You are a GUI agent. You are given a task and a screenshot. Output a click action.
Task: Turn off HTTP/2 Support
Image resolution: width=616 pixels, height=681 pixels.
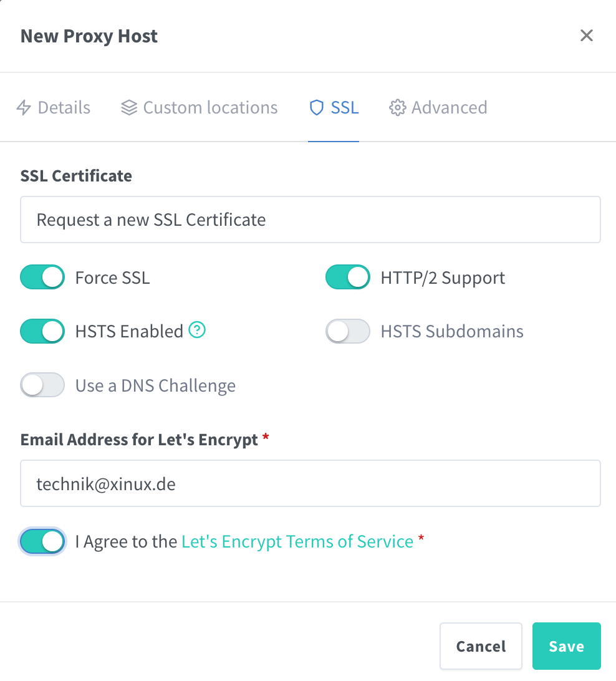point(348,278)
